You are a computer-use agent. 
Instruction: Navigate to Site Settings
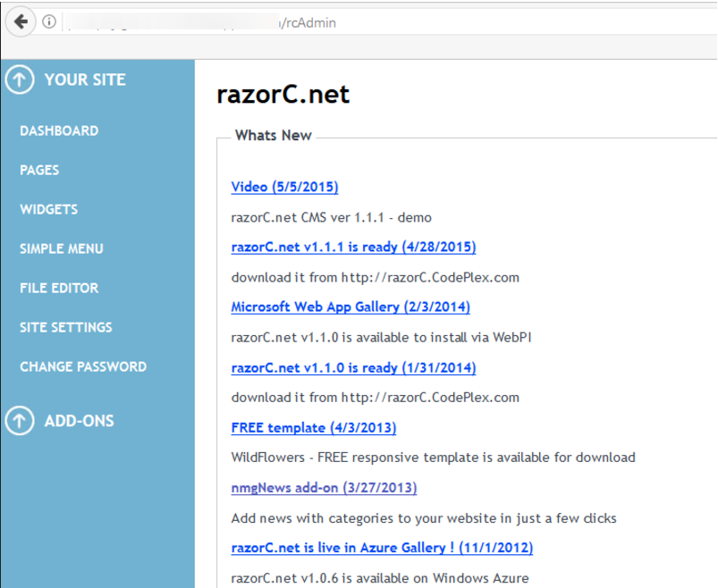[x=66, y=328]
